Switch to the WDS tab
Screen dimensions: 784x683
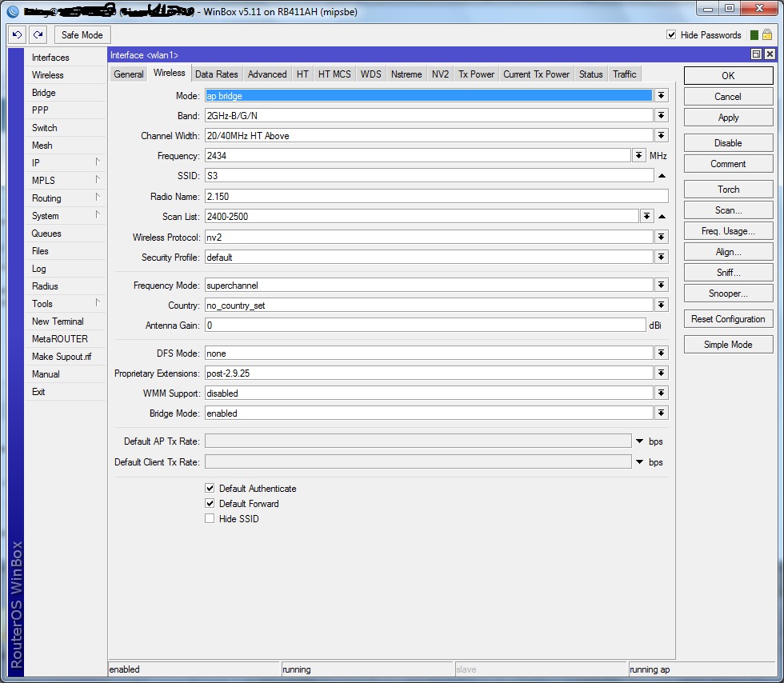pos(370,74)
